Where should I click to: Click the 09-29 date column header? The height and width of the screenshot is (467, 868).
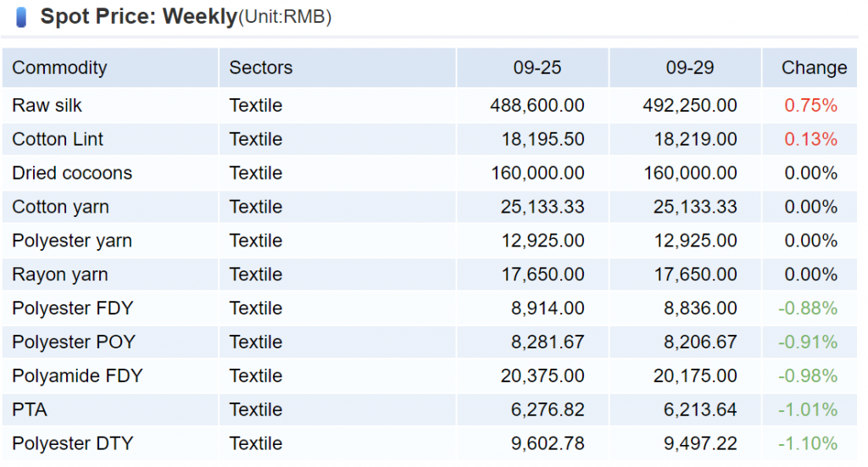tap(690, 68)
